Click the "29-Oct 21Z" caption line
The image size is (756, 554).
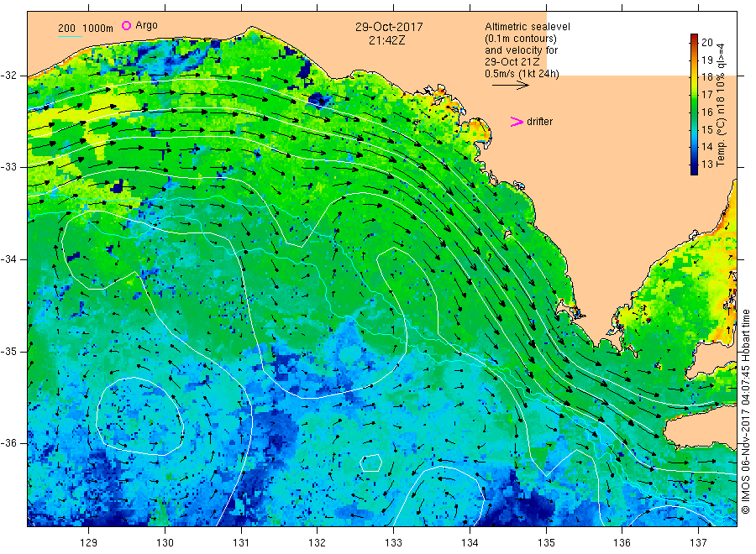512,61
